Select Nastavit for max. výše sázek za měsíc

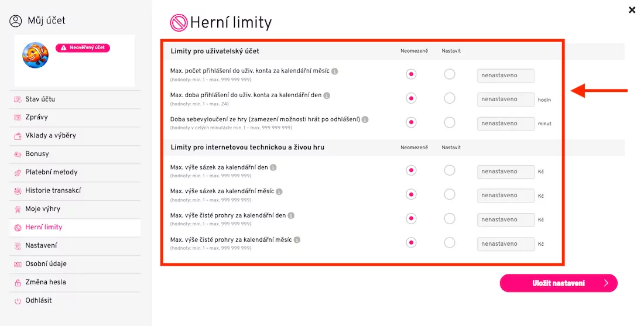pyautogui.click(x=449, y=194)
